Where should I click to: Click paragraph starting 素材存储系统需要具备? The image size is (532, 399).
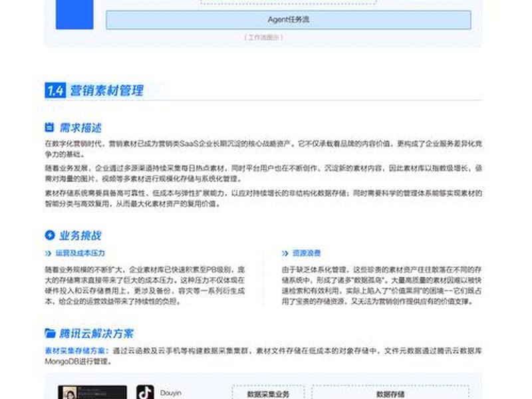[x=263, y=198]
